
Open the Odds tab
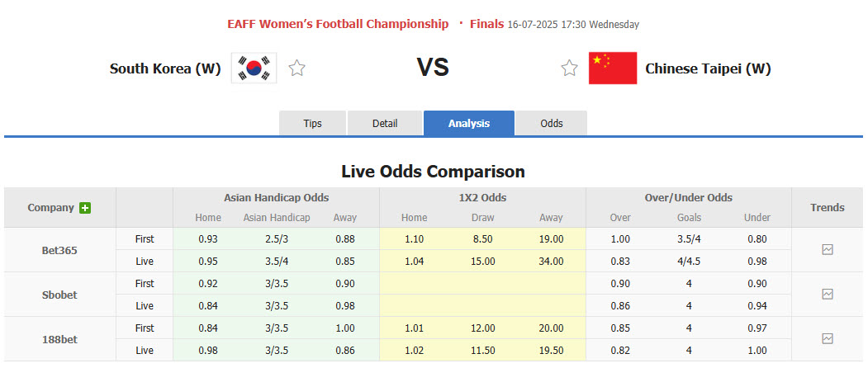552,124
